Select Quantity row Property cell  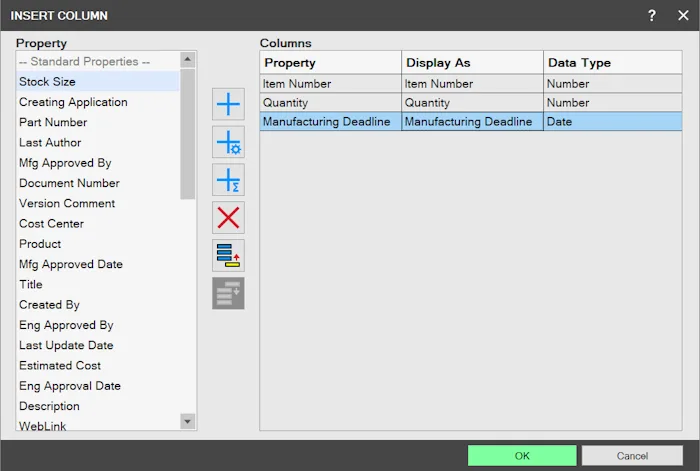point(330,103)
